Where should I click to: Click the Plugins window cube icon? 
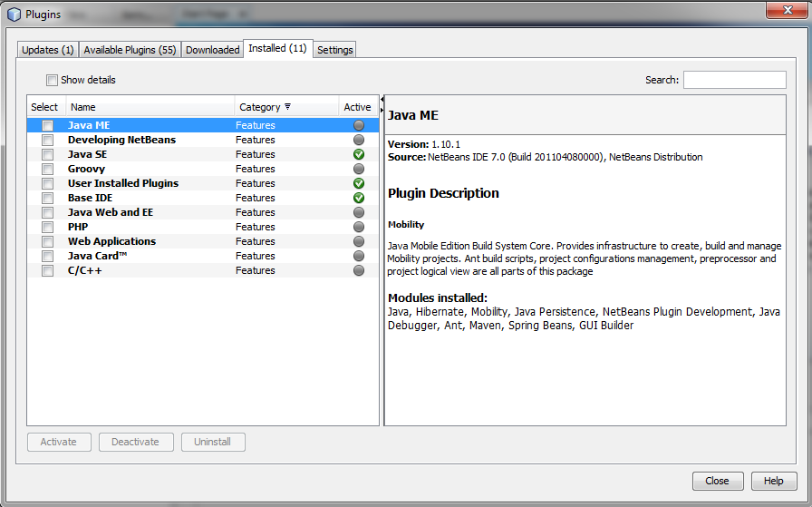pos(14,15)
